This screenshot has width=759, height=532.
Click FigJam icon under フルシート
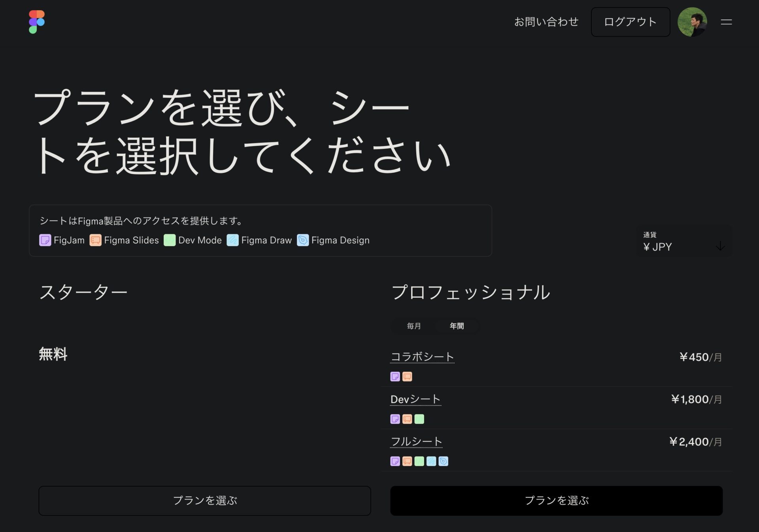pos(395,461)
